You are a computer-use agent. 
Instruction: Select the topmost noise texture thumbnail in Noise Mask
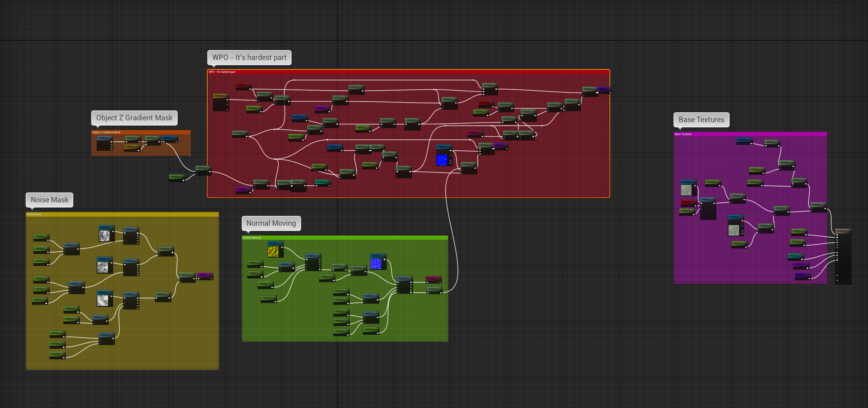click(x=104, y=235)
